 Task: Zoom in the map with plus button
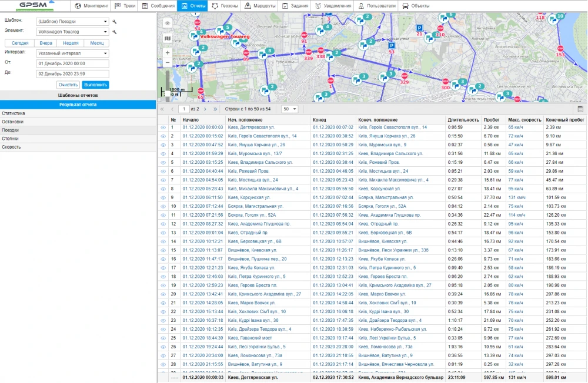[168, 52]
